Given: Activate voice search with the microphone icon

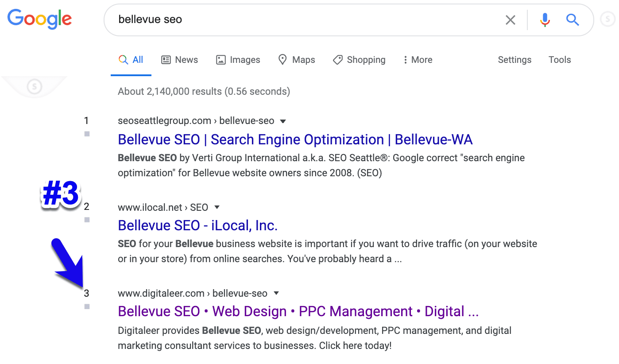Looking at the screenshot, I should pyautogui.click(x=545, y=19).
